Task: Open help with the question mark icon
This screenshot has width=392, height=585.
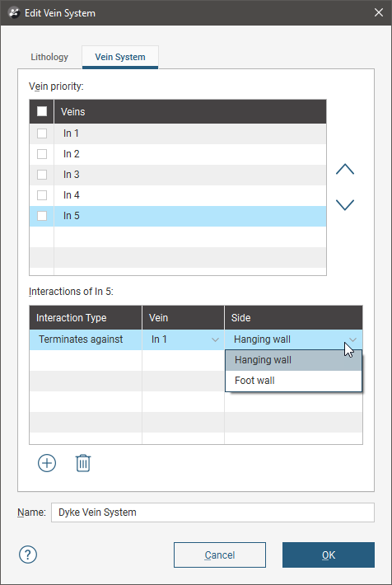Action: point(28,555)
